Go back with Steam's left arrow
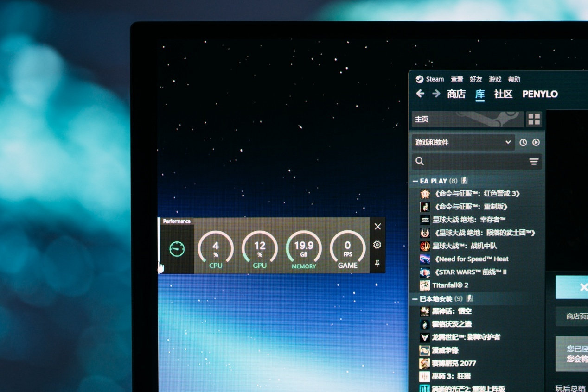This screenshot has width=588, height=392. (x=420, y=94)
